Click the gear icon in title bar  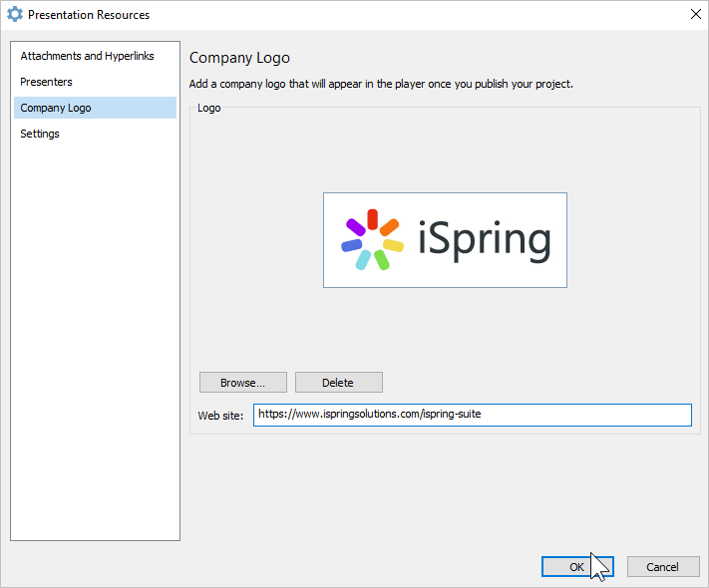click(15, 15)
